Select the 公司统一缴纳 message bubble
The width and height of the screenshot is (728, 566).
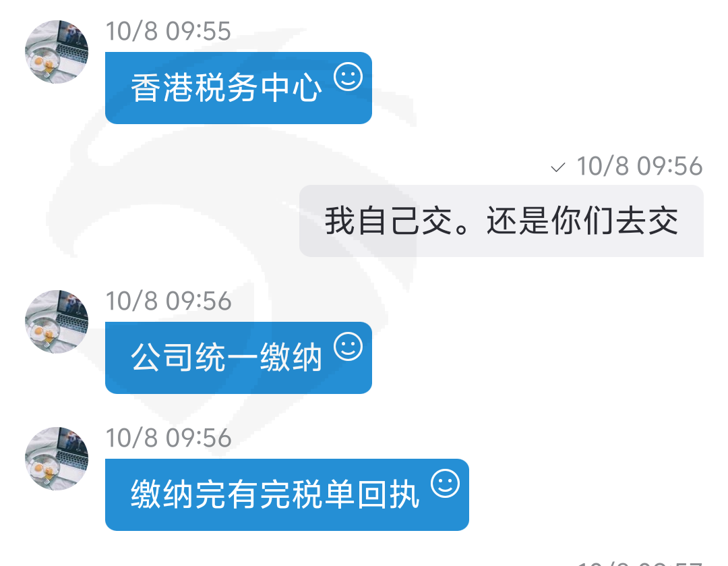pos(239,358)
